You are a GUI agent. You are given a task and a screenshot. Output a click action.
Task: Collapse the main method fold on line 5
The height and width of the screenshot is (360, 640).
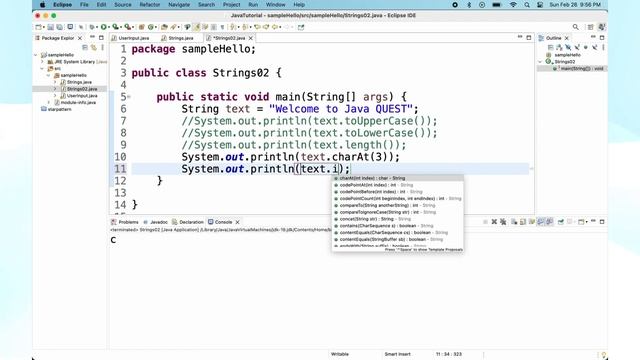coord(129,97)
